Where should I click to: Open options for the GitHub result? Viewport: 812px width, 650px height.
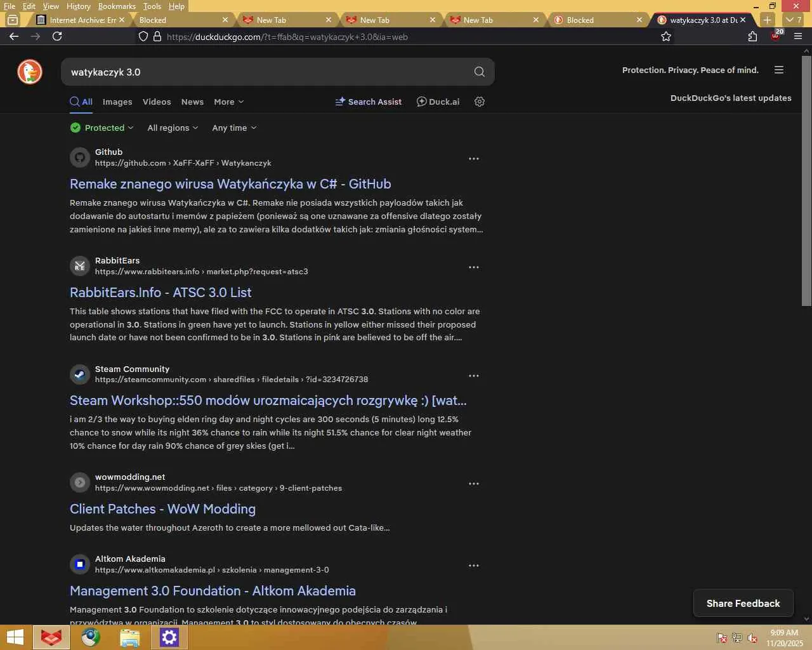(x=474, y=159)
